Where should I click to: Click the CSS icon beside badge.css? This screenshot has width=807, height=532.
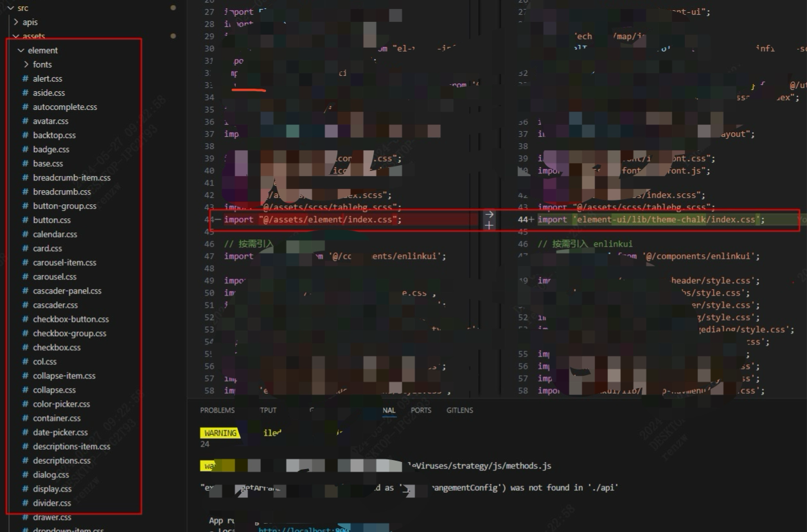point(26,150)
